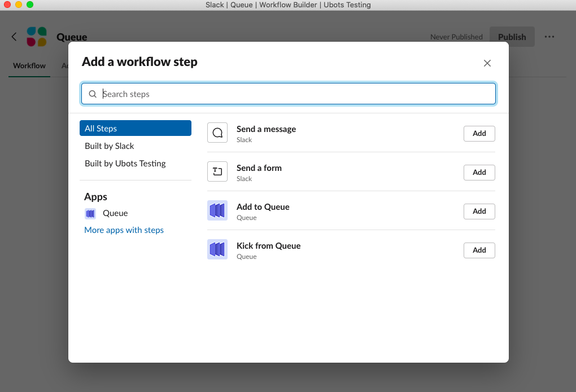The width and height of the screenshot is (576, 392).
Task: Add the Send a form step
Action: (479, 173)
